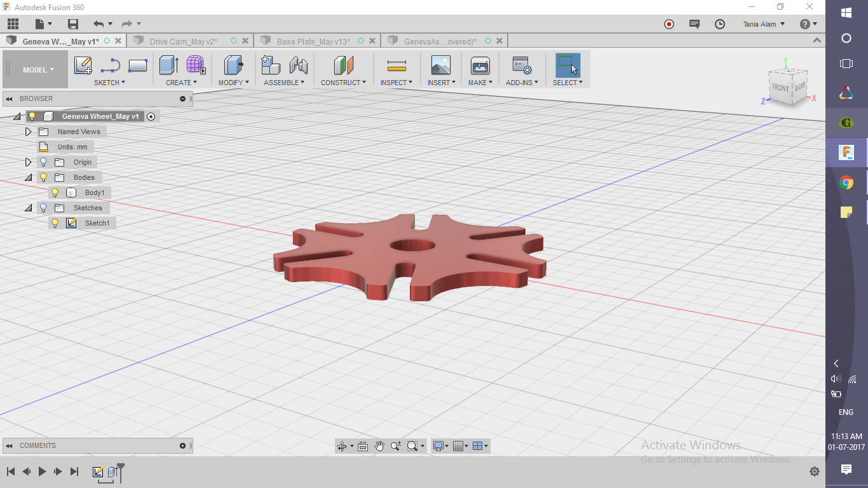Collapse the Bodies tree node
868x488 pixels.
(28, 177)
